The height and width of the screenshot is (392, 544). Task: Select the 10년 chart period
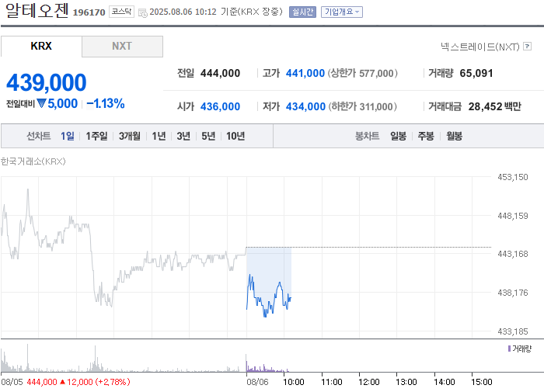click(235, 136)
